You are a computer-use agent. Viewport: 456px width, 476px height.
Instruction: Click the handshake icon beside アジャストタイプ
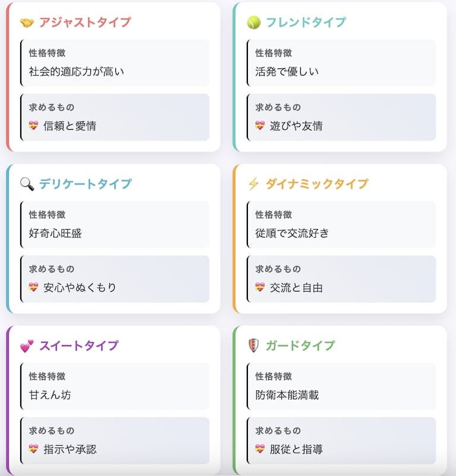(x=27, y=23)
